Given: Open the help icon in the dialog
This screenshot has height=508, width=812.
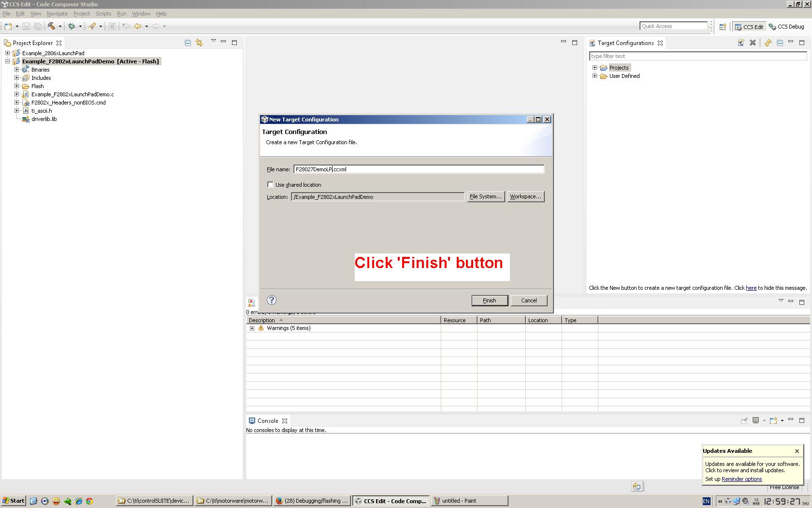Looking at the screenshot, I should pyautogui.click(x=271, y=300).
